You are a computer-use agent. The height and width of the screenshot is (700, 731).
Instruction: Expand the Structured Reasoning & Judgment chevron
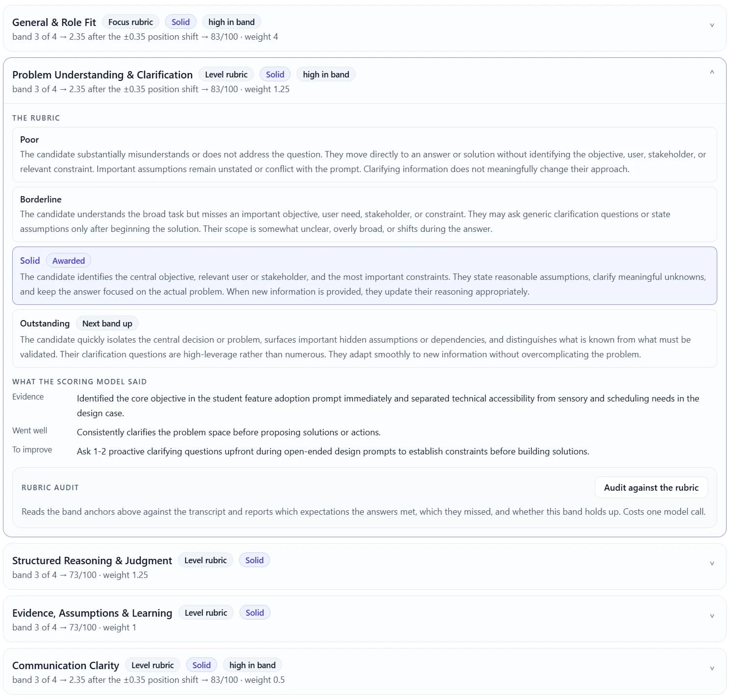pyautogui.click(x=712, y=563)
